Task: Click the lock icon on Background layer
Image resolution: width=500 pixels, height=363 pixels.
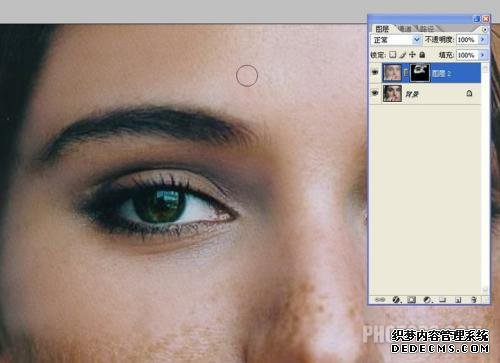Action: click(x=469, y=93)
